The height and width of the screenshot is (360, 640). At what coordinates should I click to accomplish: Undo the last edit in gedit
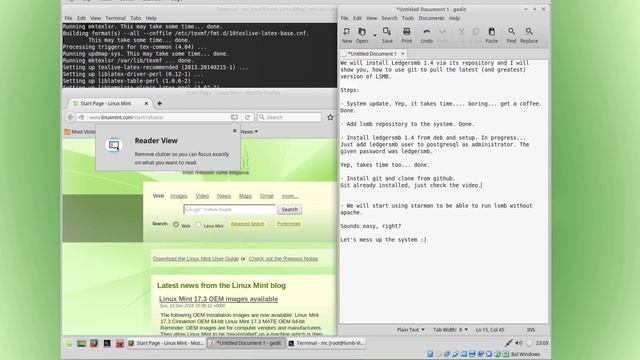tap(427, 35)
